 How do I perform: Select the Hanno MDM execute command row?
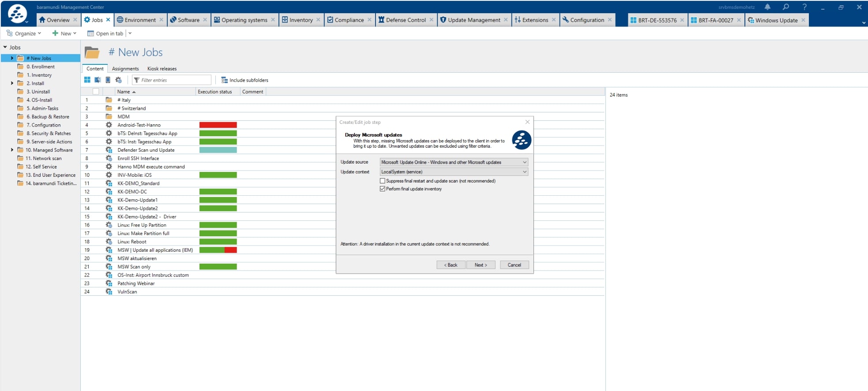(342, 167)
